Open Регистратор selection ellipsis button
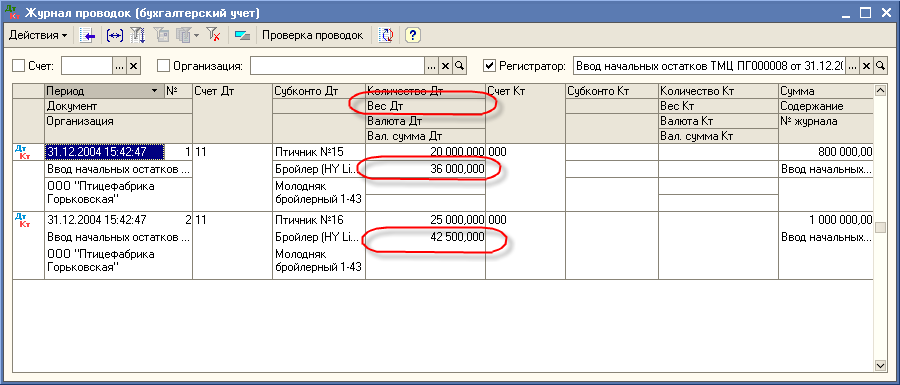The image size is (900, 385). click(x=852, y=66)
